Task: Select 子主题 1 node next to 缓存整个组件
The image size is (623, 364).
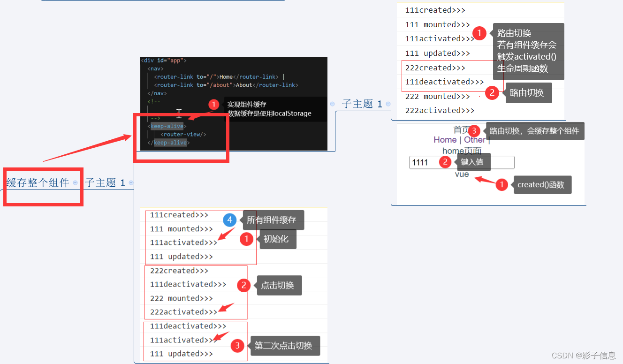Action: (x=105, y=183)
